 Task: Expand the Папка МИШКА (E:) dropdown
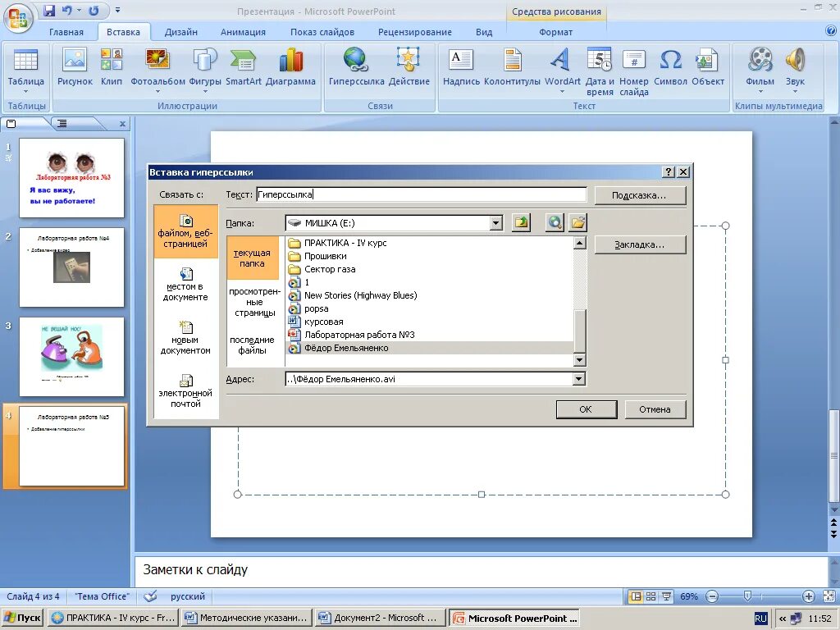click(x=496, y=223)
